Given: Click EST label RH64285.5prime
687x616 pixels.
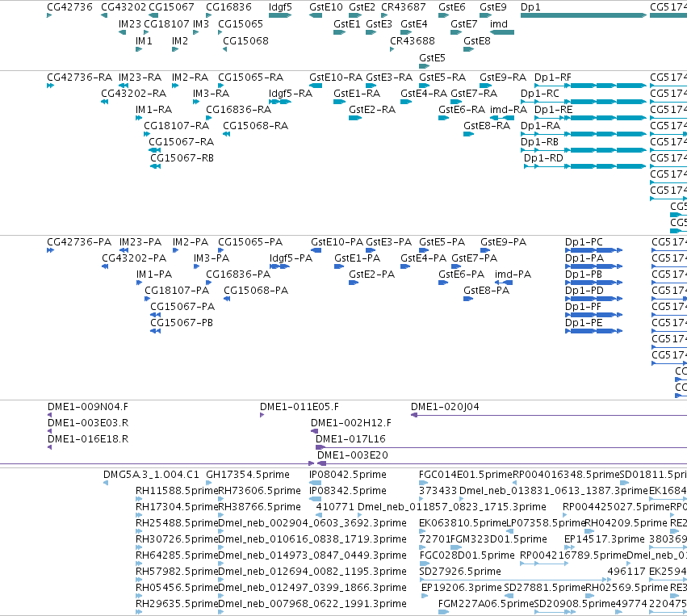Looking at the screenshot, I should click(177, 555).
